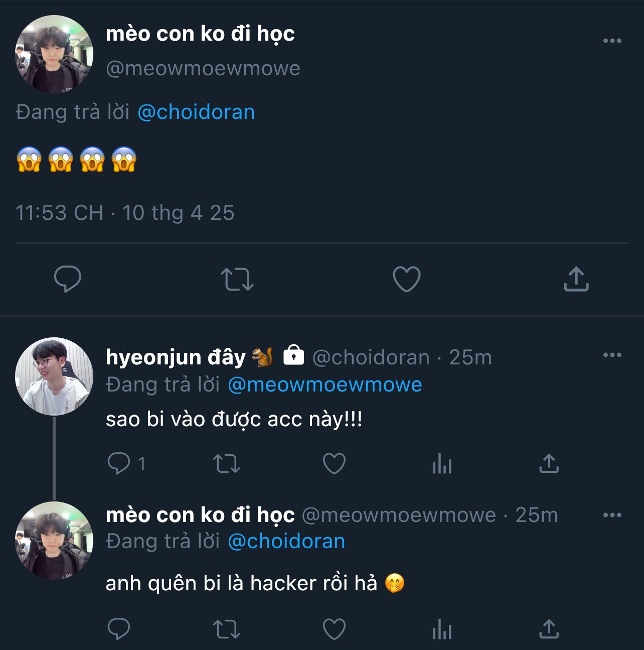644x650 pixels.
Task: Open hyeonjun đây's profile avatar
Action: 54,376
